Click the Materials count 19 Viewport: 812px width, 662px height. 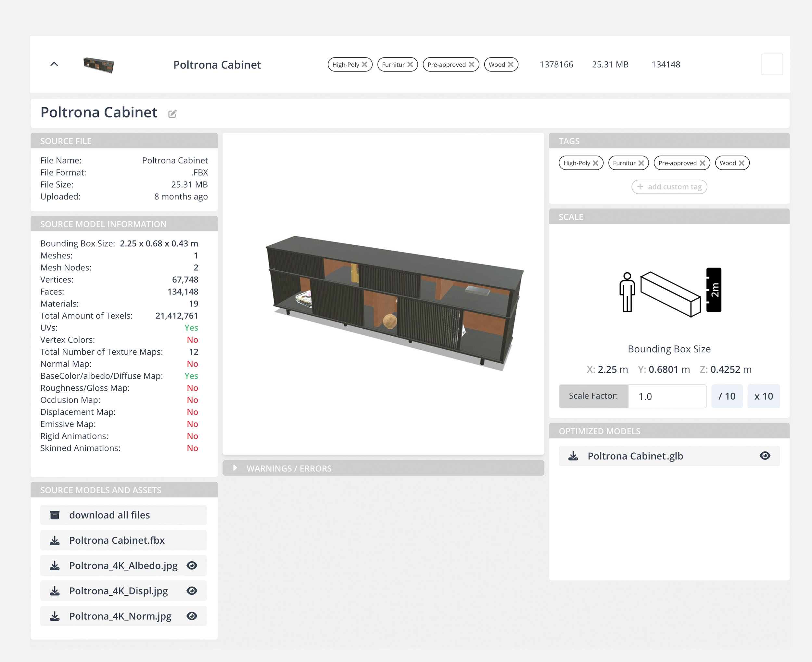(x=194, y=304)
